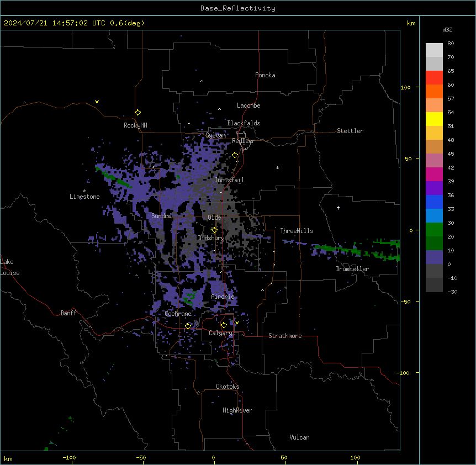476x465 pixels.
Task: Click the blue 36-33 dBZ legend swatch
Action: (434, 202)
